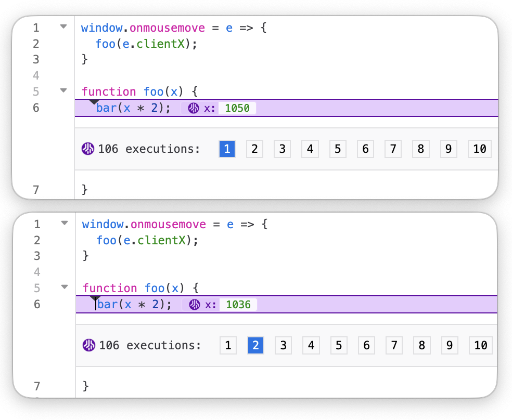Pick execution 1 in the bottom panel
The image size is (512, 420).
click(228, 345)
